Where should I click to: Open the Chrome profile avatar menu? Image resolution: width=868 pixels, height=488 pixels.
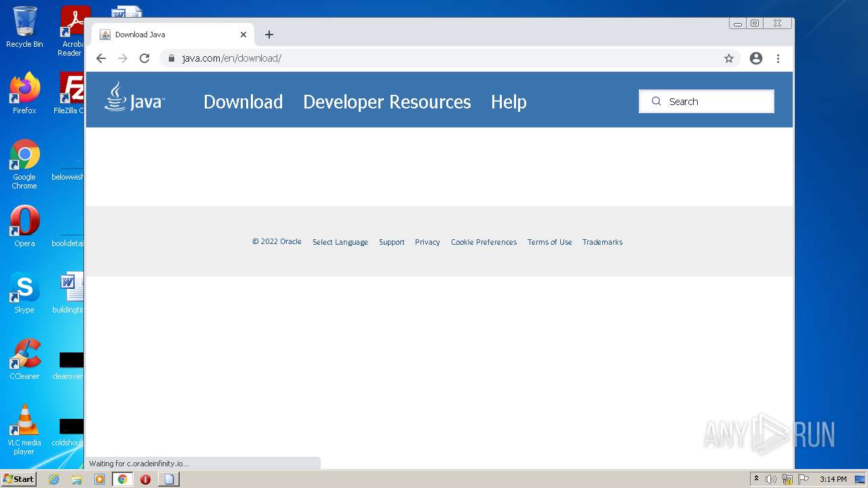pos(756,58)
